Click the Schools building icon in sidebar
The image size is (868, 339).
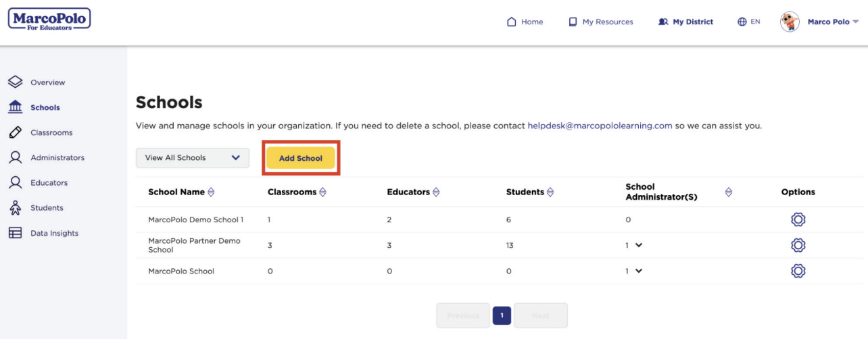click(x=15, y=107)
